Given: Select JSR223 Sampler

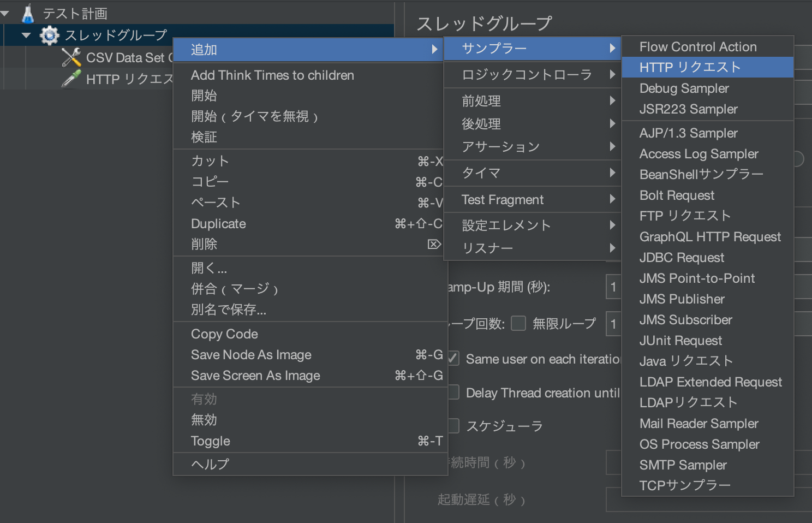Looking at the screenshot, I should (x=688, y=109).
